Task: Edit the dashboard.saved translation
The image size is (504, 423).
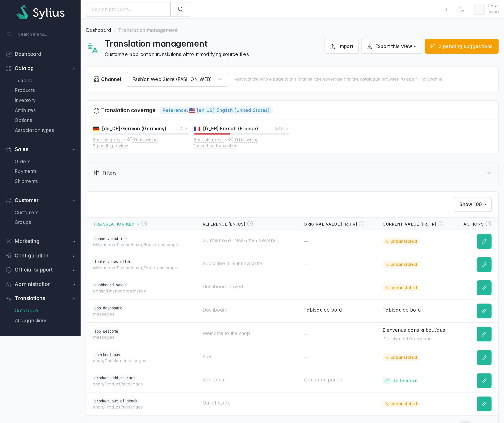Action: (484, 287)
